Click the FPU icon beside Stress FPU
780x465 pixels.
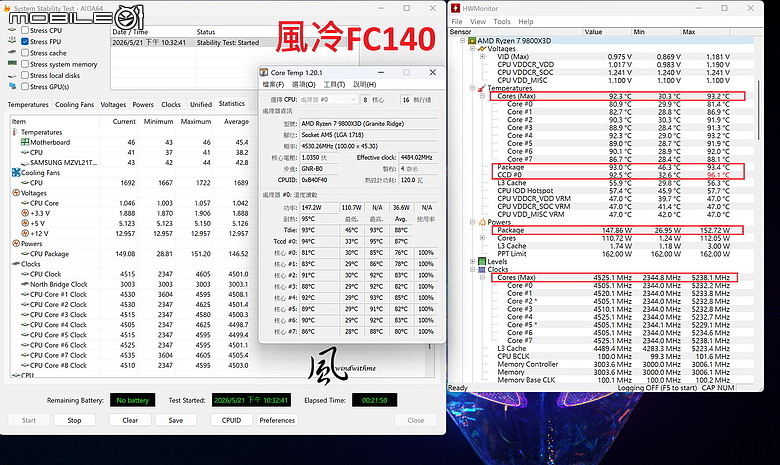[12, 41]
